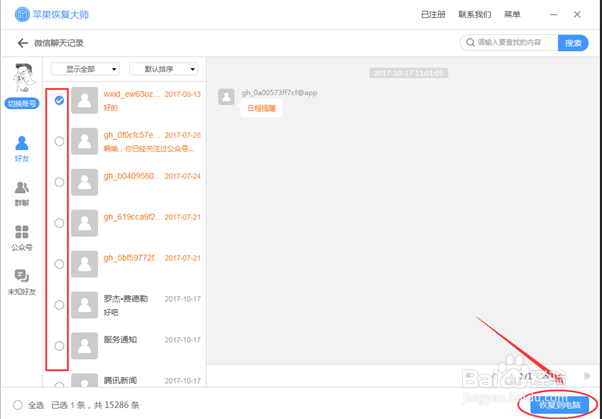Close the recovery app window
The image size is (602, 419).
click(577, 15)
